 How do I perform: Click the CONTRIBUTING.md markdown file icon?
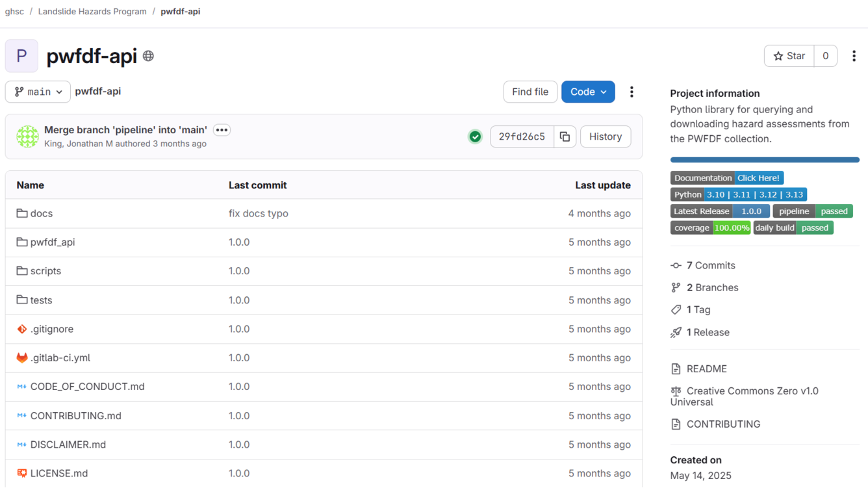(22, 415)
